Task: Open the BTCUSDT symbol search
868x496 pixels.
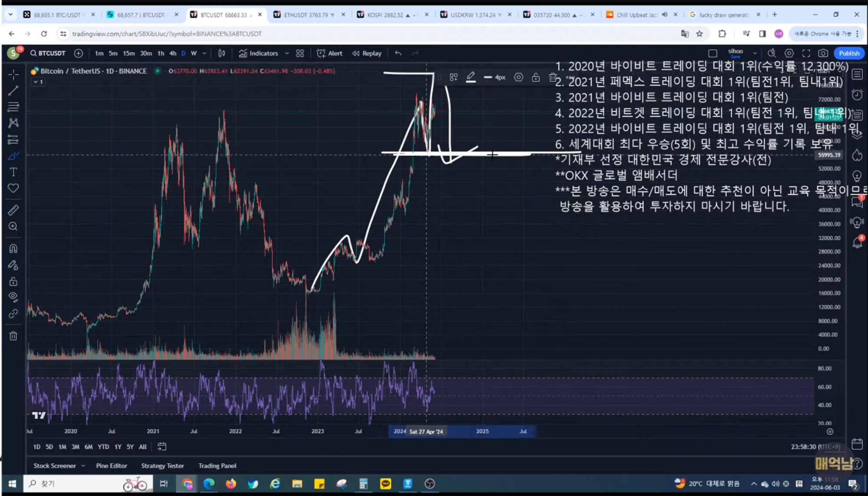Action: (x=48, y=53)
